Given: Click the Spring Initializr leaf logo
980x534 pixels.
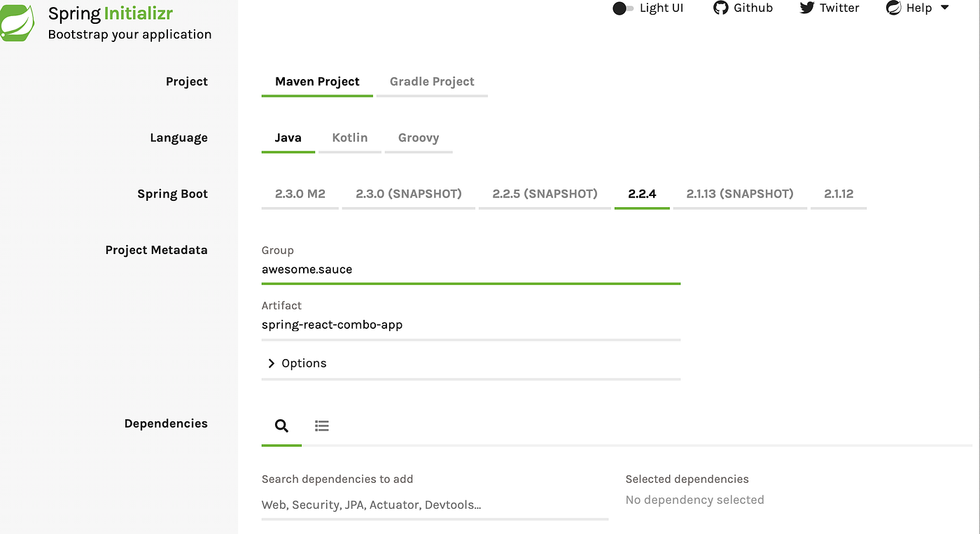Looking at the screenshot, I should (x=19, y=22).
